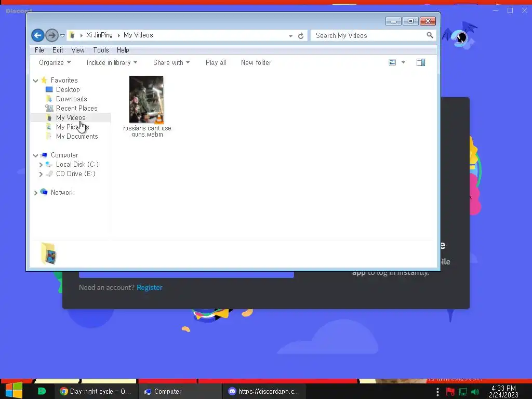Select Computer in navigation pane
Screen dimensions: 532x399
point(64,155)
